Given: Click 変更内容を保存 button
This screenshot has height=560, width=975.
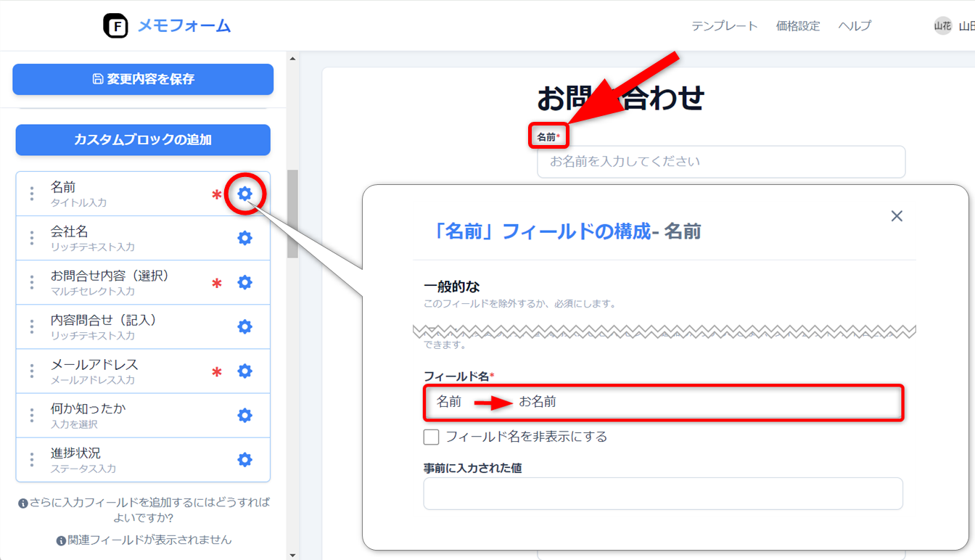Looking at the screenshot, I should click(143, 79).
